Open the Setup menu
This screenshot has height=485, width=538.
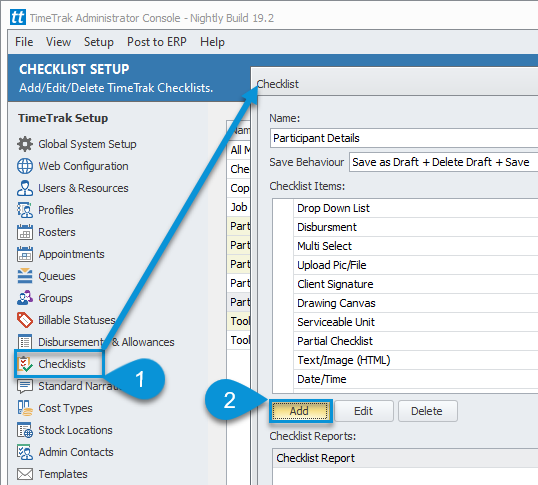[x=99, y=42]
